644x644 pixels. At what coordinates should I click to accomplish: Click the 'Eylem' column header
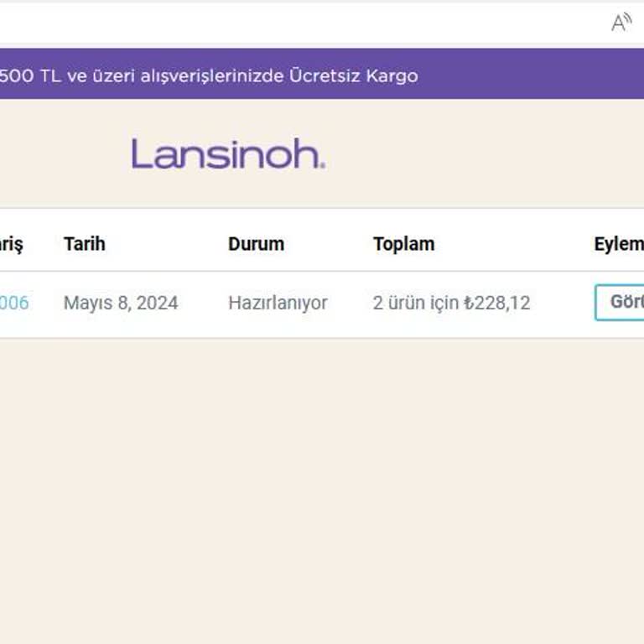tap(619, 244)
